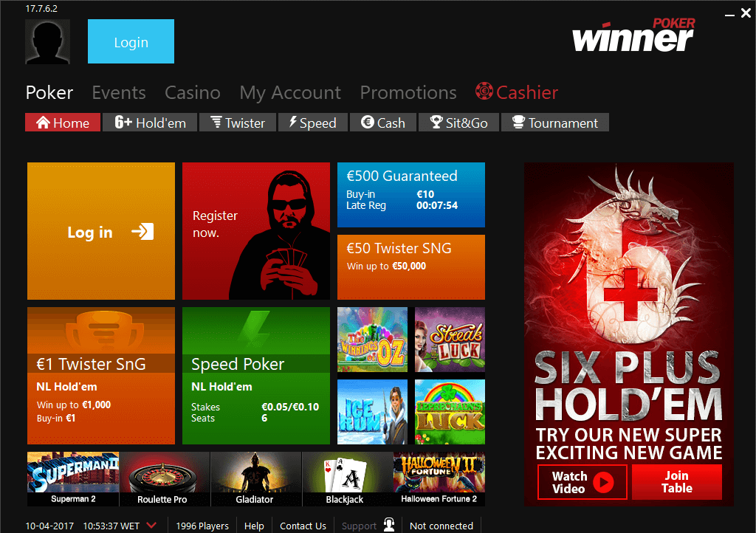Launch Leprechaun's Luck slot game
This screenshot has width=756, height=533.
click(450, 411)
